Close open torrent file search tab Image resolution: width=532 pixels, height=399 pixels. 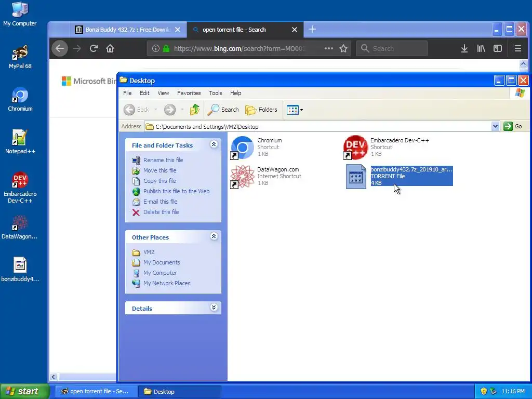point(295,30)
